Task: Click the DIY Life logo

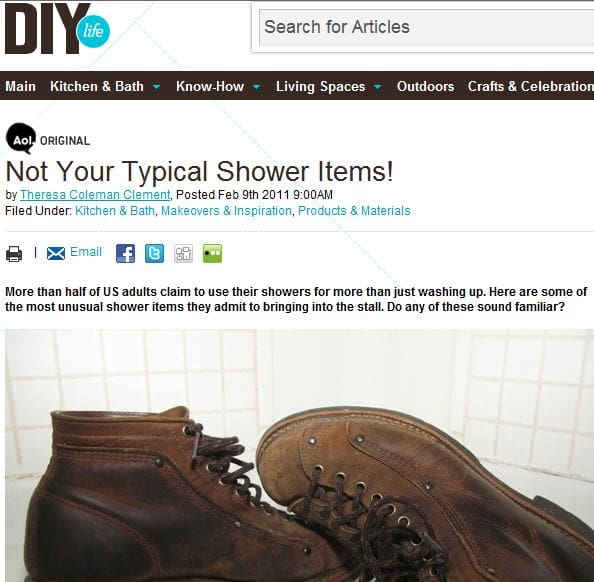Action: click(57, 29)
